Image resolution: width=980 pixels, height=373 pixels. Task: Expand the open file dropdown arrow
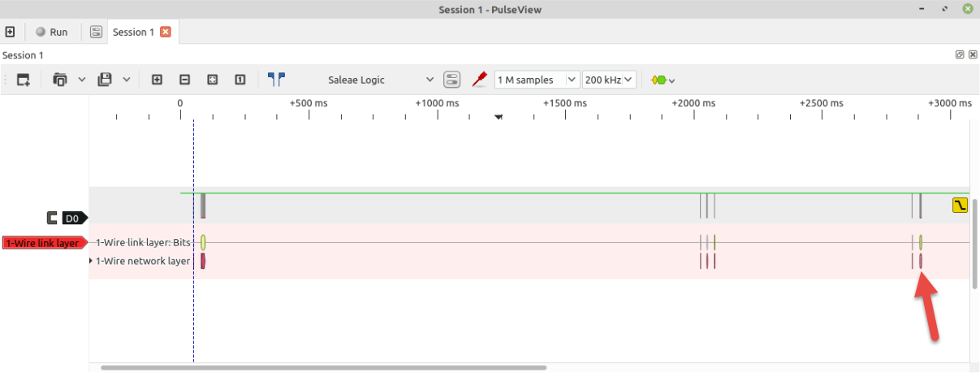pyautogui.click(x=81, y=80)
